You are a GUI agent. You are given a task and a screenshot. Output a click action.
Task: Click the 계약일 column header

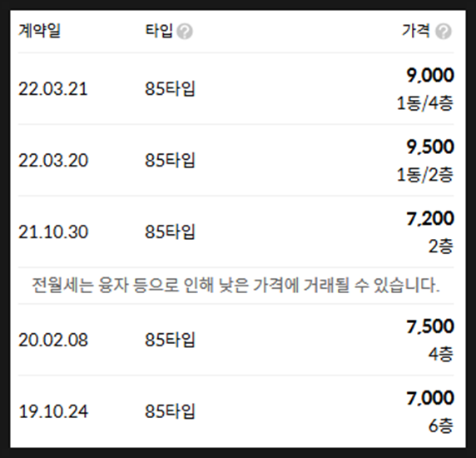coord(39,31)
